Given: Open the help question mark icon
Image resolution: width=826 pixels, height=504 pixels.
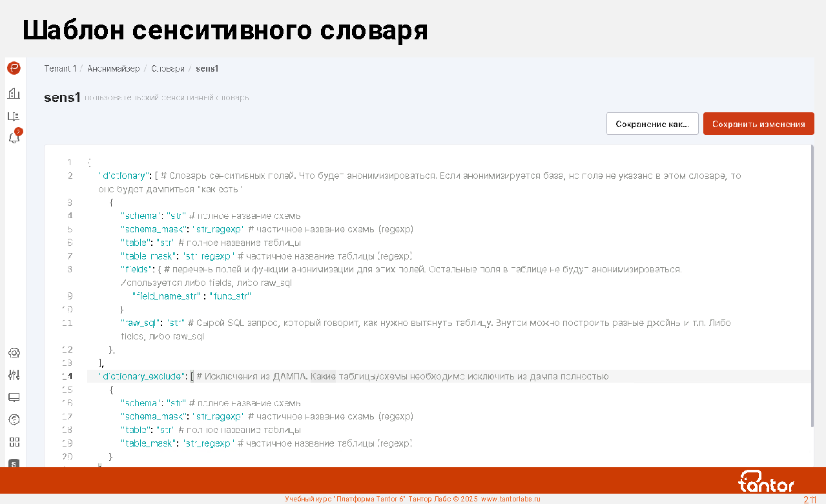Looking at the screenshot, I should pos(14,419).
